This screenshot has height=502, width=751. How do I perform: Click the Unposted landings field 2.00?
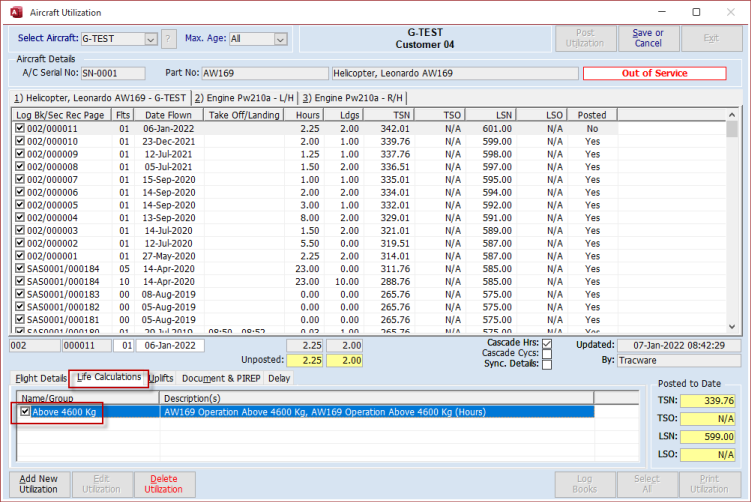point(344,360)
